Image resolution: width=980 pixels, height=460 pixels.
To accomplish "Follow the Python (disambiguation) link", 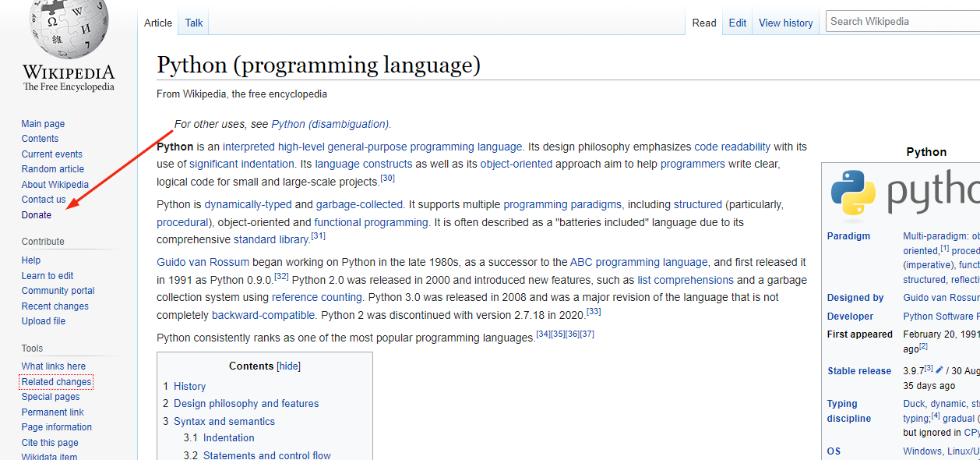I will pyautogui.click(x=330, y=124).
